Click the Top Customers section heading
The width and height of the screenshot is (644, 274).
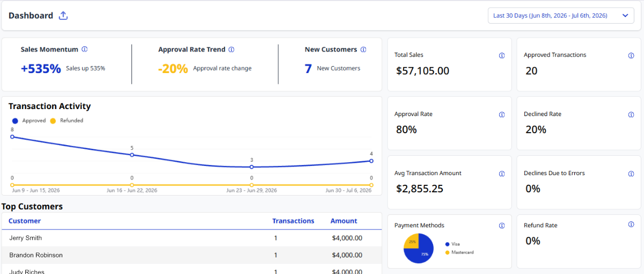[32, 206]
